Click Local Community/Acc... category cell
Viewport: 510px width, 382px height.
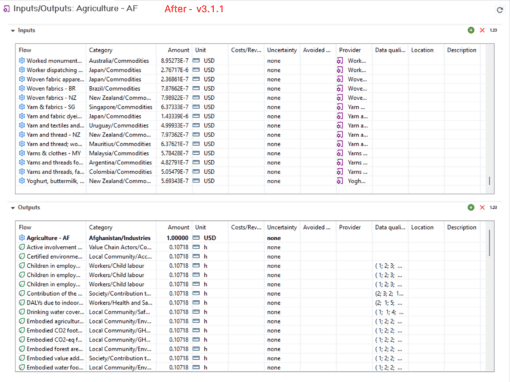click(x=120, y=257)
